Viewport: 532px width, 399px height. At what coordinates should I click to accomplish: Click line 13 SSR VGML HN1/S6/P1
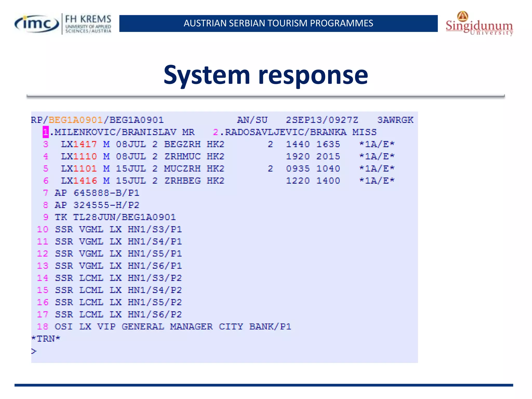click(x=109, y=266)
